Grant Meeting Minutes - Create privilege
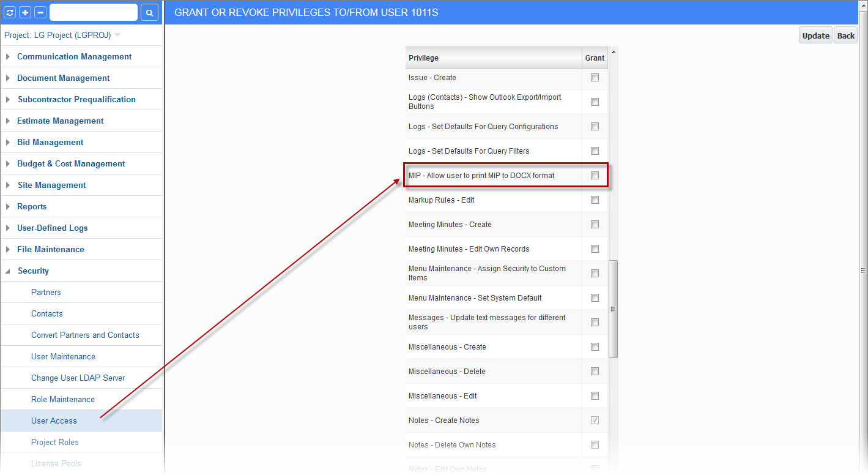The height and width of the screenshot is (475, 868). pyautogui.click(x=595, y=224)
